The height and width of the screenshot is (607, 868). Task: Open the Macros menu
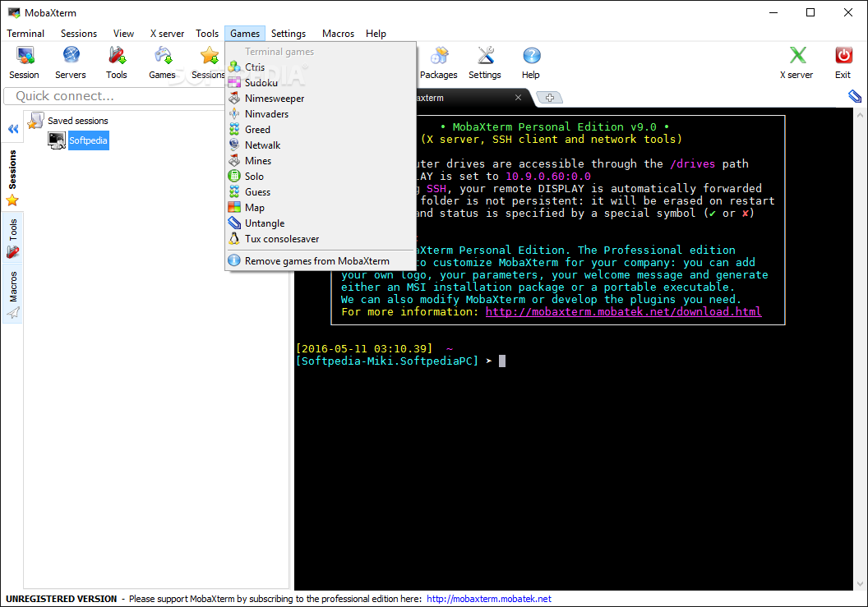[338, 34]
